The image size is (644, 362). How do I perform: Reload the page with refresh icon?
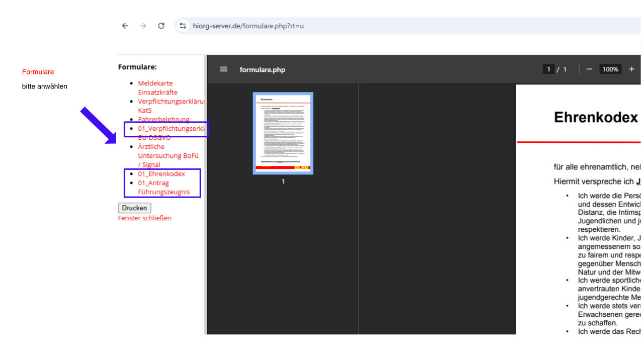pos(161,26)
